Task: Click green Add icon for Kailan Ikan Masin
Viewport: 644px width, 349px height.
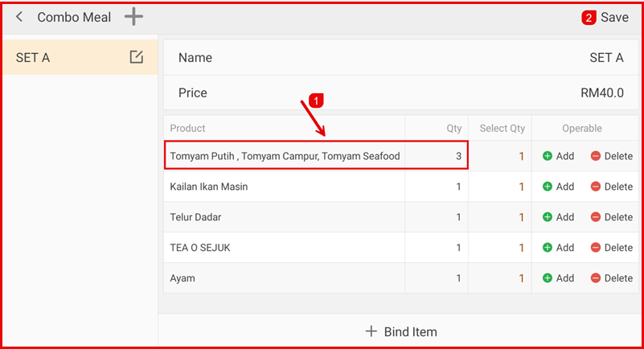Action: point(548,187)
